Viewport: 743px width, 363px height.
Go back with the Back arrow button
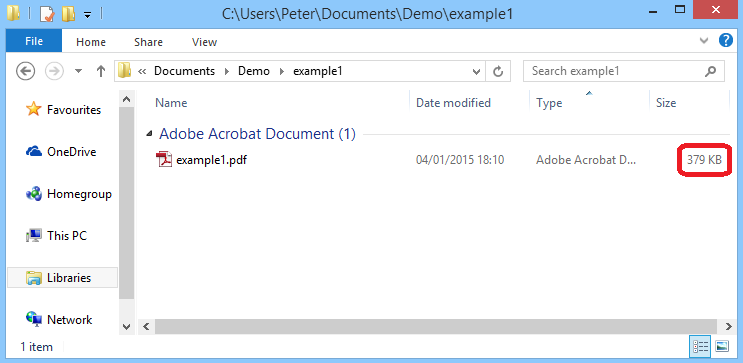tap(26, 72)
